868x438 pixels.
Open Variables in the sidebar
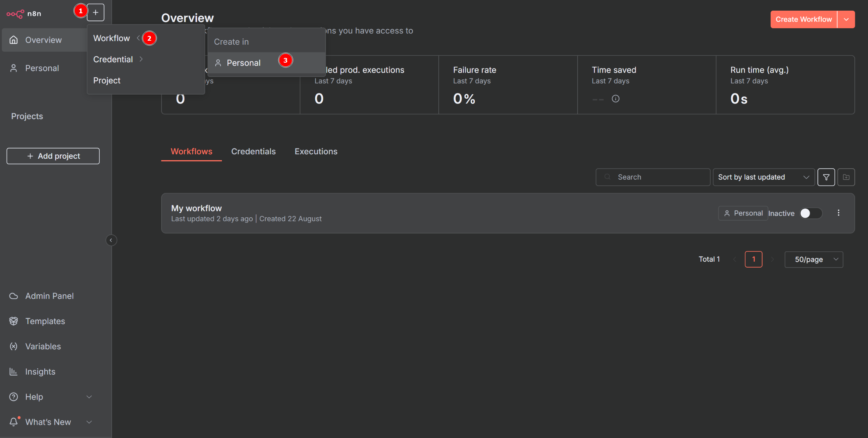pyautogui.click(x=43, y=346)
